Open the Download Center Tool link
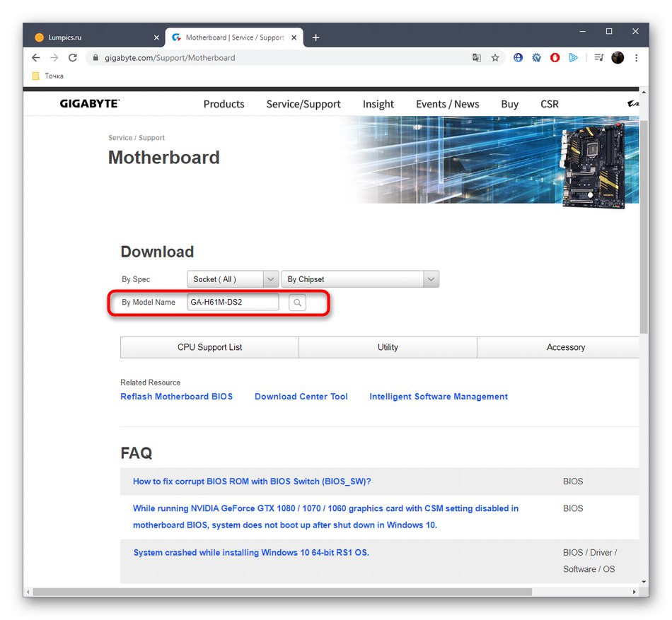Image resolution: width=672 pixels, height=620 pixels. coord(301,397)
